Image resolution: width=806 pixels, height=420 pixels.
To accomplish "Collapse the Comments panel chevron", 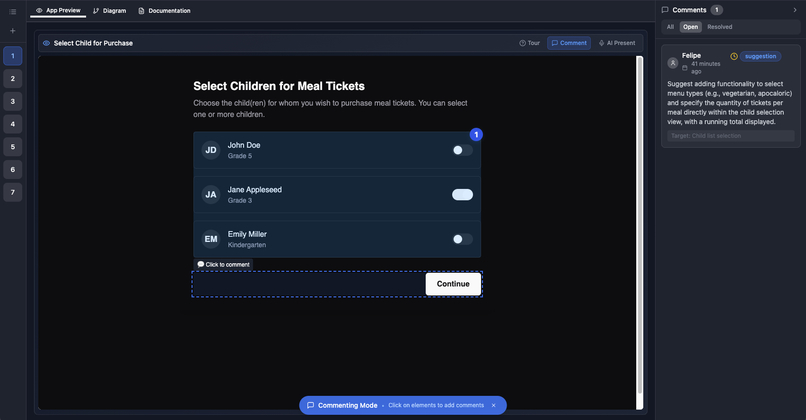I will click(x=795, y=10).
